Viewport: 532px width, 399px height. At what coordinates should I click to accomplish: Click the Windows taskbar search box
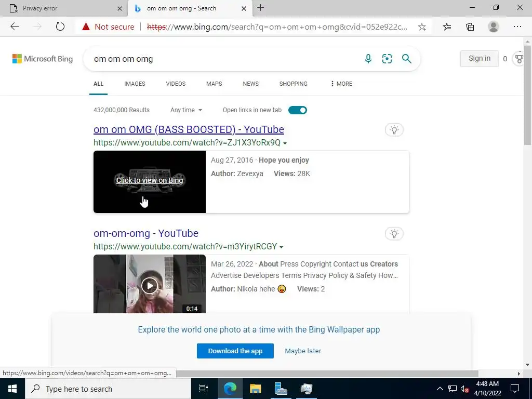click(108, 389)
